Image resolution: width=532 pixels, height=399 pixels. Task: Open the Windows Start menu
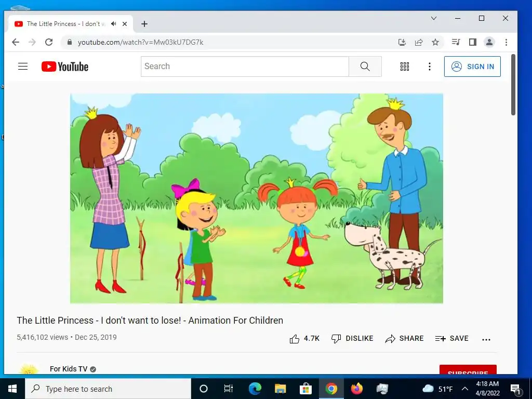coord(12,389)
